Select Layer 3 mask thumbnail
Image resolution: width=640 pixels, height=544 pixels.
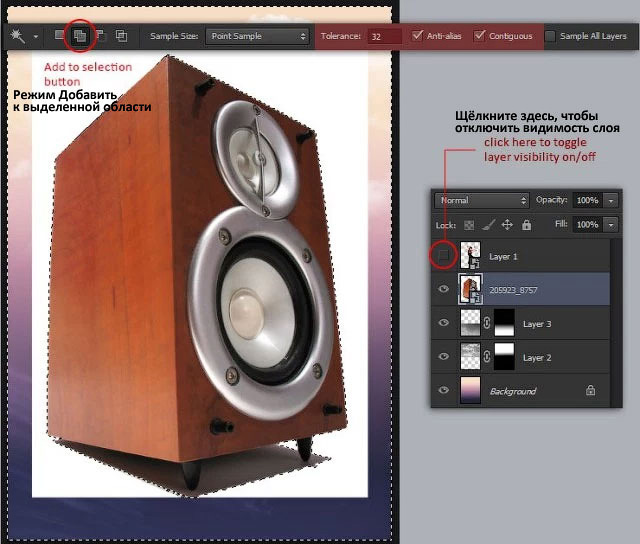504,323
